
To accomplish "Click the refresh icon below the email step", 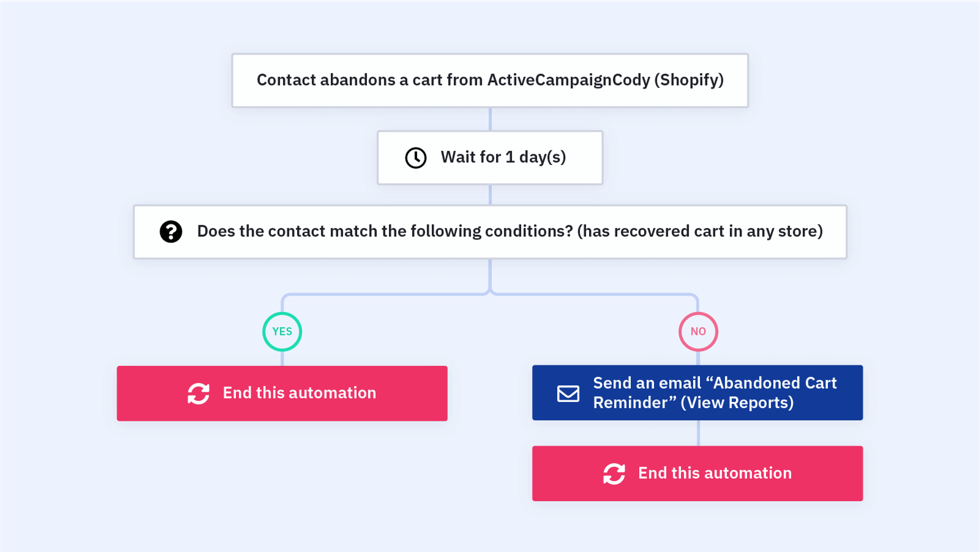I will (614, 474).
